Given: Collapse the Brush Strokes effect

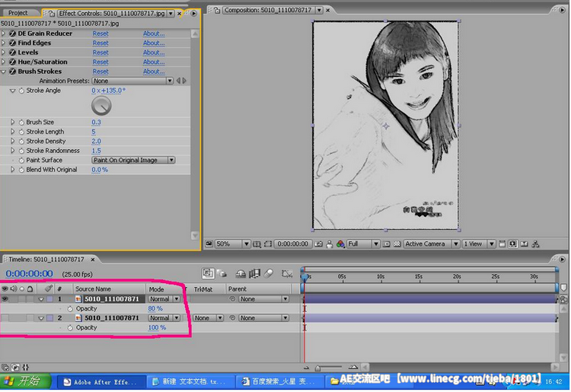Looking at the screenshot, I should (4, 72).
